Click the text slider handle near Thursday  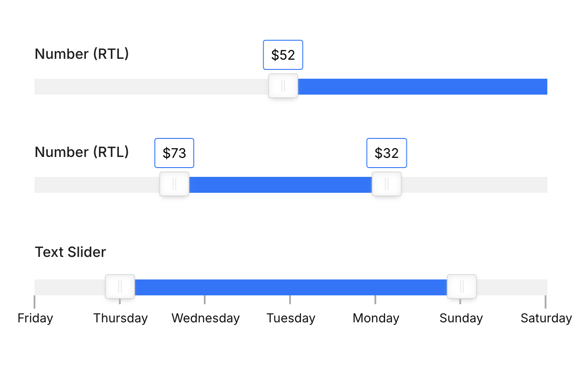pos(120,287)
